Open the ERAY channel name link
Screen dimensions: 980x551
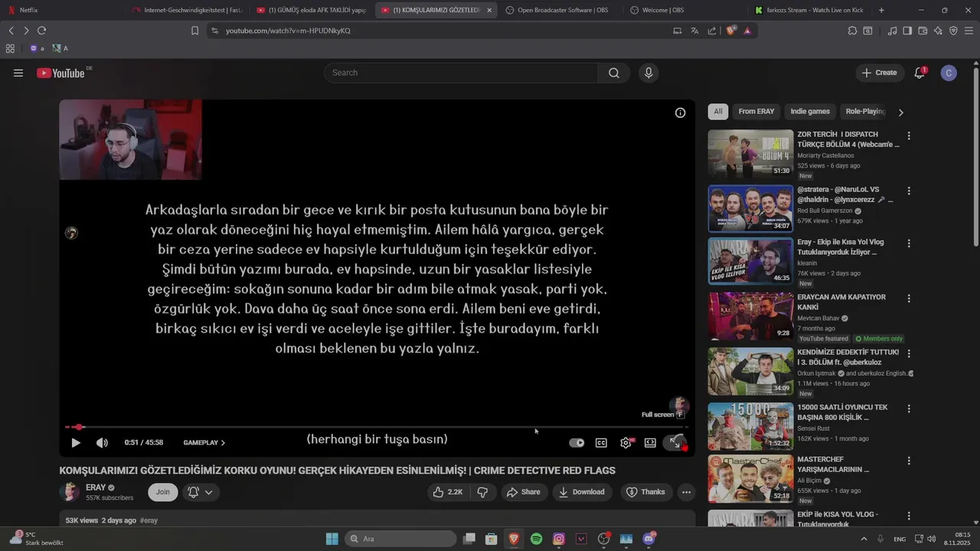click(x=96, y=487)
